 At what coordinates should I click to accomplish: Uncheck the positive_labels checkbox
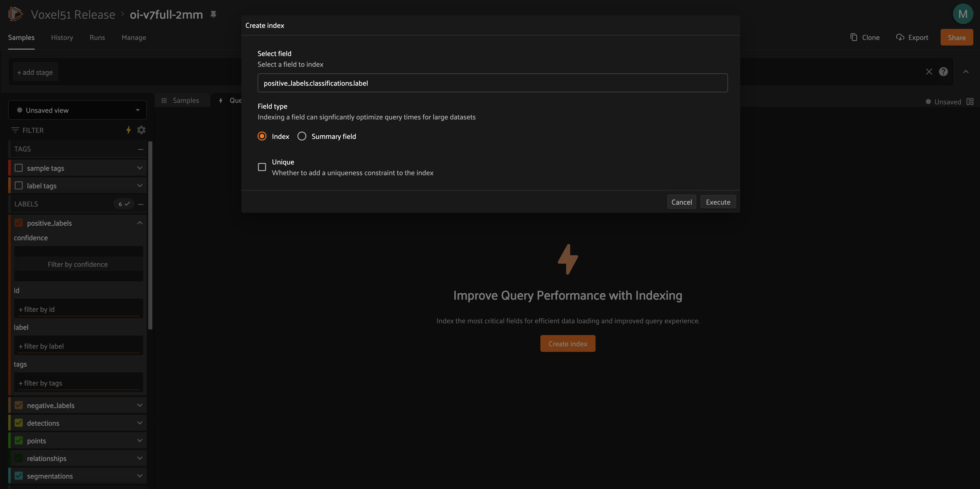click(x=19, y=223)
